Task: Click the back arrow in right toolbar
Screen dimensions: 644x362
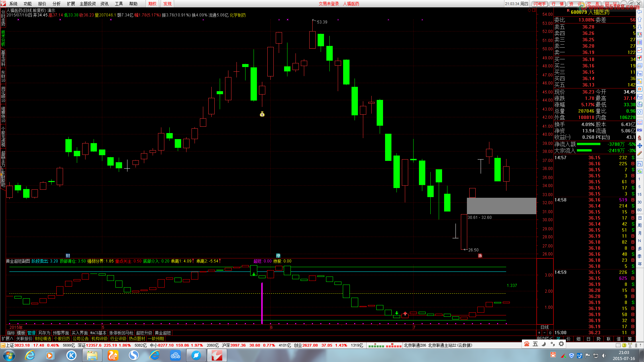Action: click(640, 12)
